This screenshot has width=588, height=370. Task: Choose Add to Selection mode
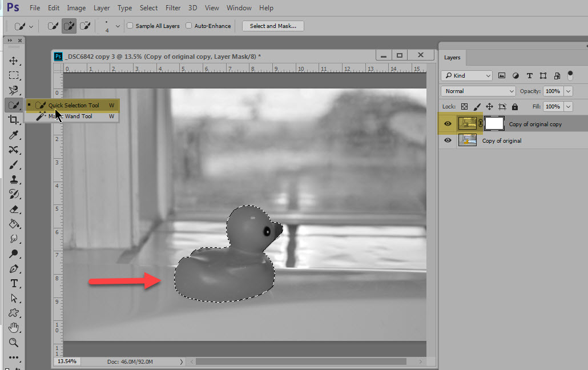(69, 26)
